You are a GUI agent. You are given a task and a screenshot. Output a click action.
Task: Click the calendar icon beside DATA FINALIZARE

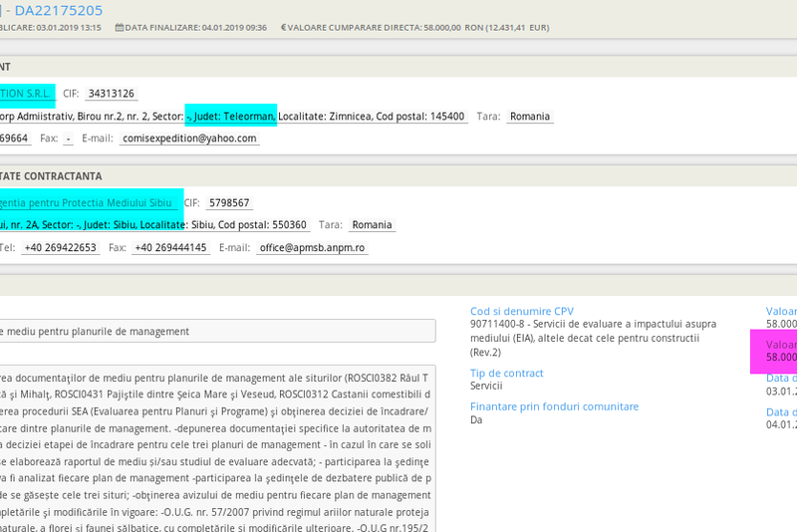click(120, 28)
